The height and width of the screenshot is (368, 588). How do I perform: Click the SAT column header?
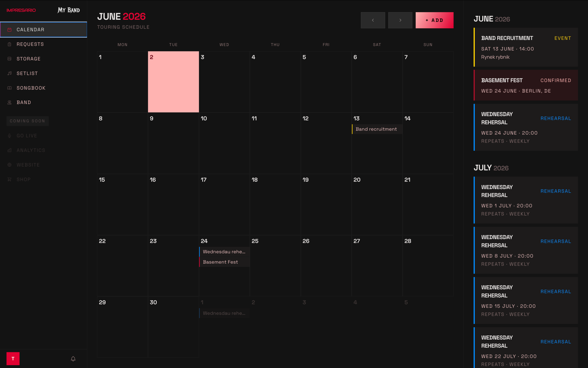377,45
